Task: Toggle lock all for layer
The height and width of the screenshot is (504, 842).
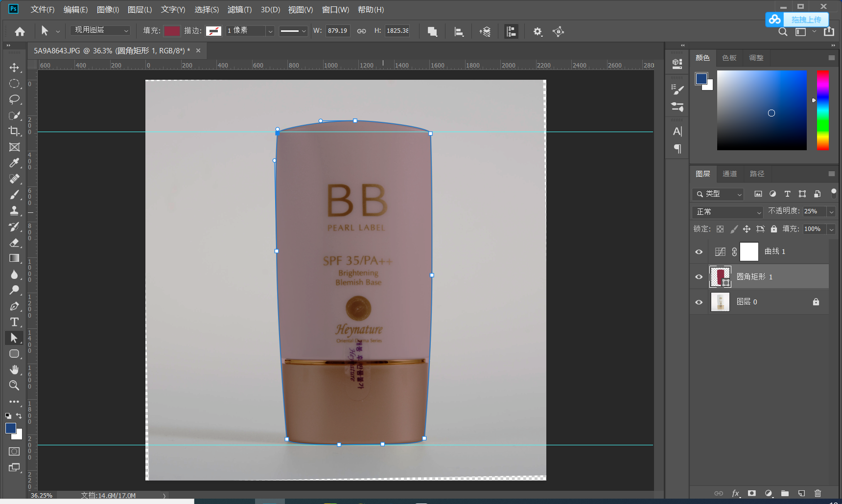Action: [774, 229]
